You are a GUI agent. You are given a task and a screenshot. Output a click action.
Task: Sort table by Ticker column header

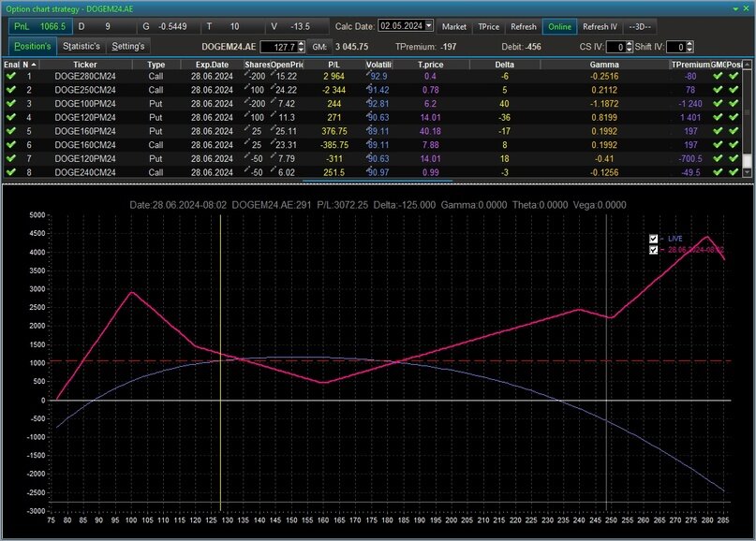(x=85, y=65)
